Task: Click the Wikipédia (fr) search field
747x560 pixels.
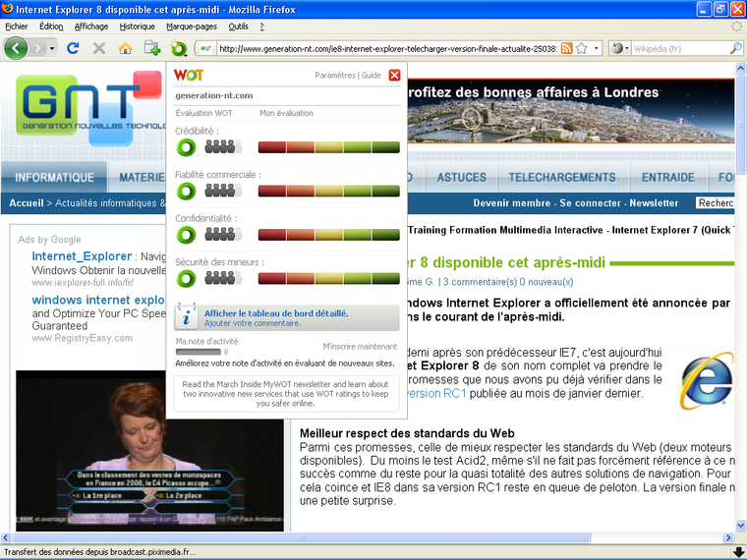Action: tap(680, 48)
